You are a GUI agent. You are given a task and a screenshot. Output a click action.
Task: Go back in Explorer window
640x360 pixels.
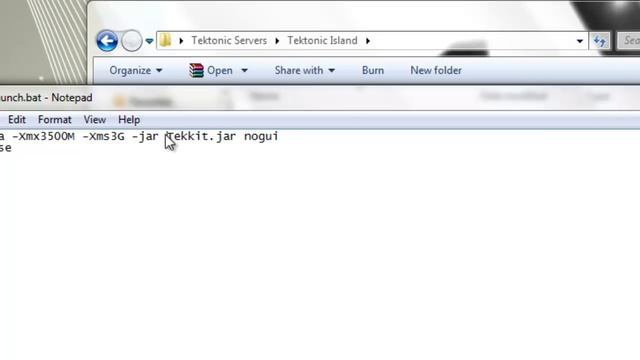click(x=107, y=41)
